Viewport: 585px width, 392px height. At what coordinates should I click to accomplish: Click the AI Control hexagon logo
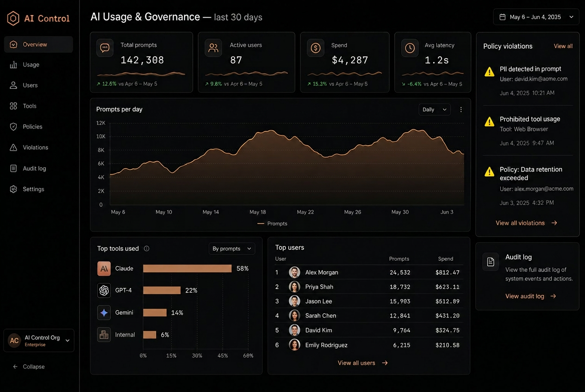tap(13, 18)
